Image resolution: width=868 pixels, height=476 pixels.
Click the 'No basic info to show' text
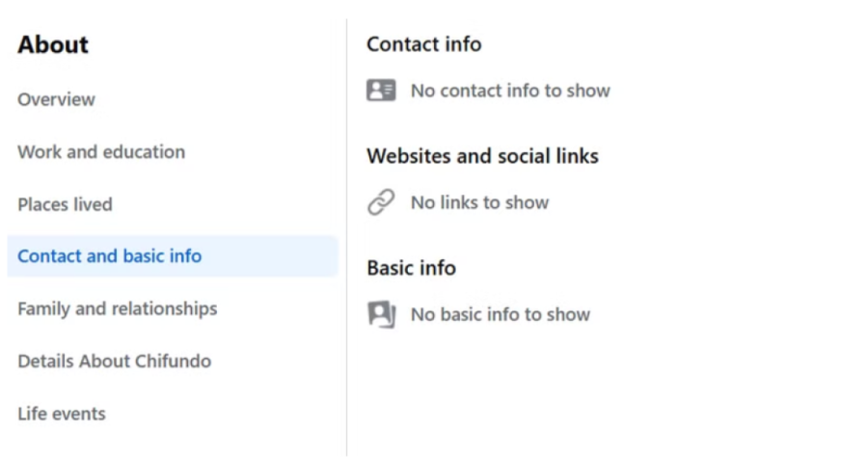500,314
